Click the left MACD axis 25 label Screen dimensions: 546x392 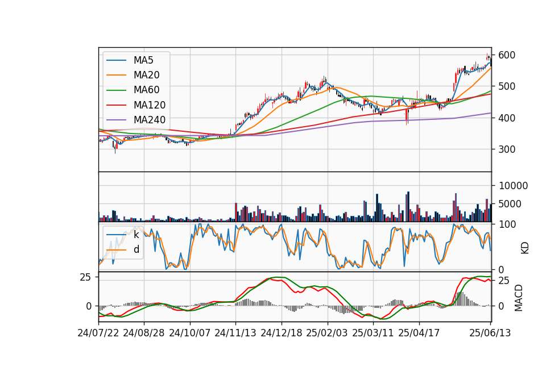pos(85,278)
